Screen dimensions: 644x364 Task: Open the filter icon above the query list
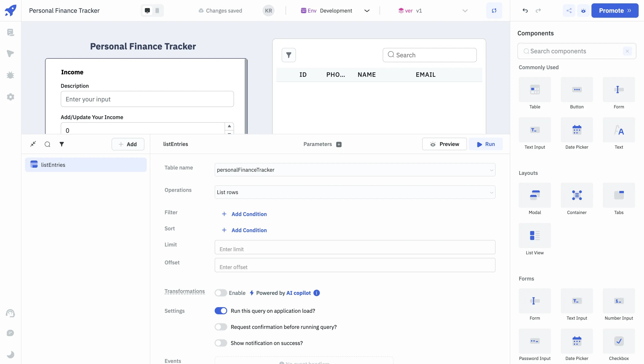tap(62, 144)
